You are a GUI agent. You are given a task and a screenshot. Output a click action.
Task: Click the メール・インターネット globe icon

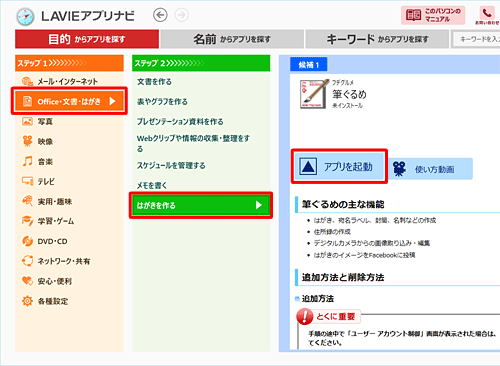point(27,81)
